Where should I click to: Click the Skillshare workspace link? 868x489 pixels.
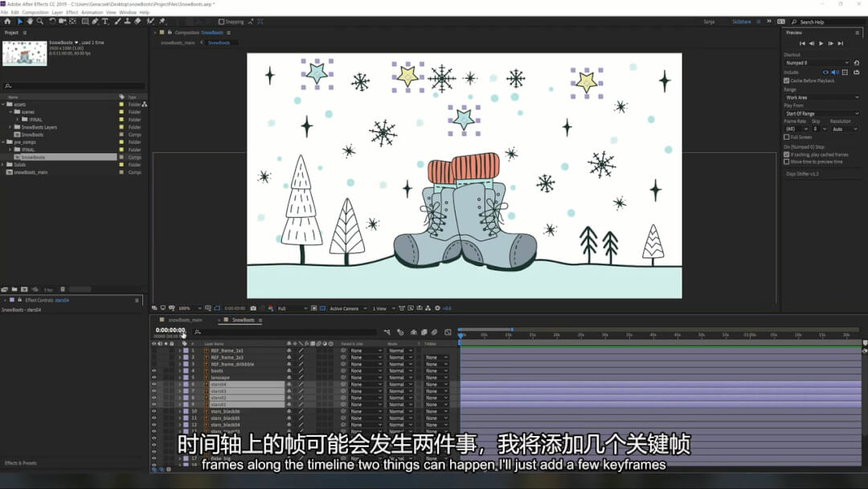(742, 22)
